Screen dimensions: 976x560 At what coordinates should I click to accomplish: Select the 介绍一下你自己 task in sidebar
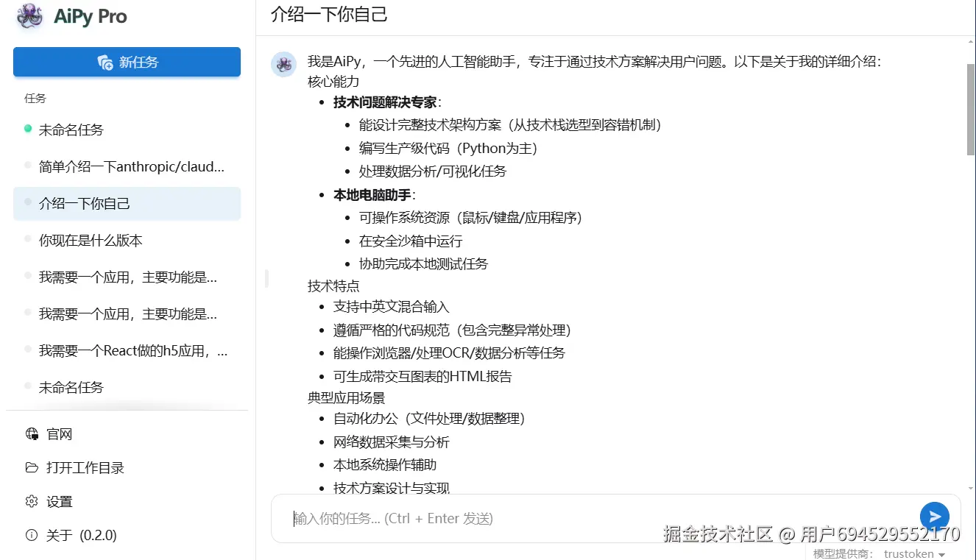[x=127, y=204]
